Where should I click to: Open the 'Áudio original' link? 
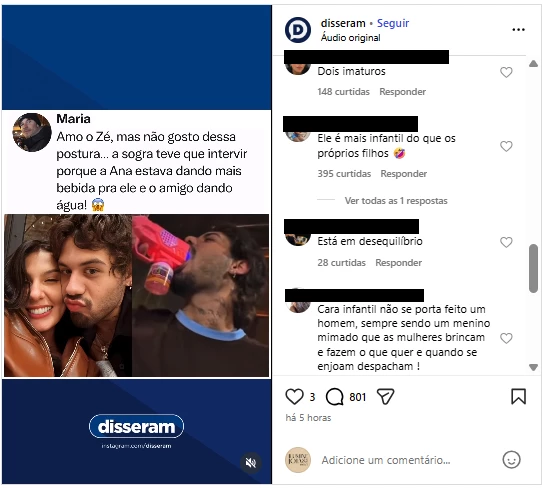(x=351, y=38)
